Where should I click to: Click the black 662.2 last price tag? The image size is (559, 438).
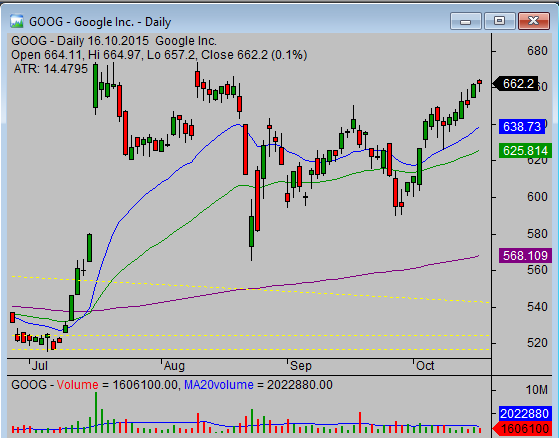click(515, 84)
